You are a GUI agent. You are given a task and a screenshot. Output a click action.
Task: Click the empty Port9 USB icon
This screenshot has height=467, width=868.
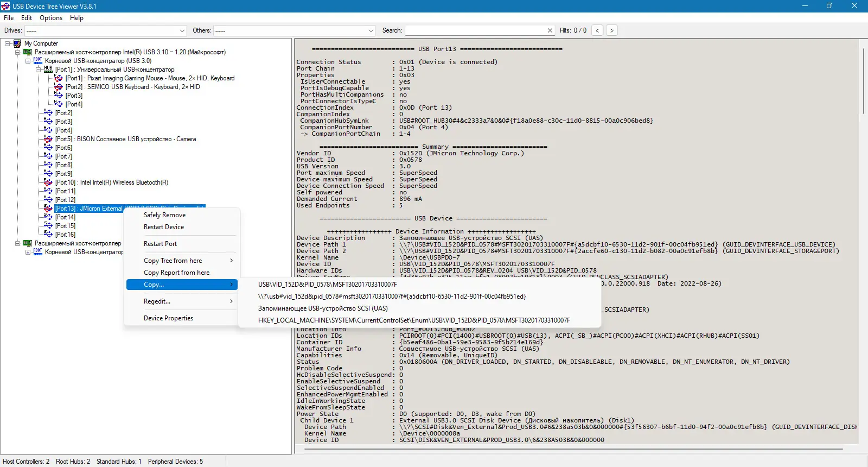point(48,174)
